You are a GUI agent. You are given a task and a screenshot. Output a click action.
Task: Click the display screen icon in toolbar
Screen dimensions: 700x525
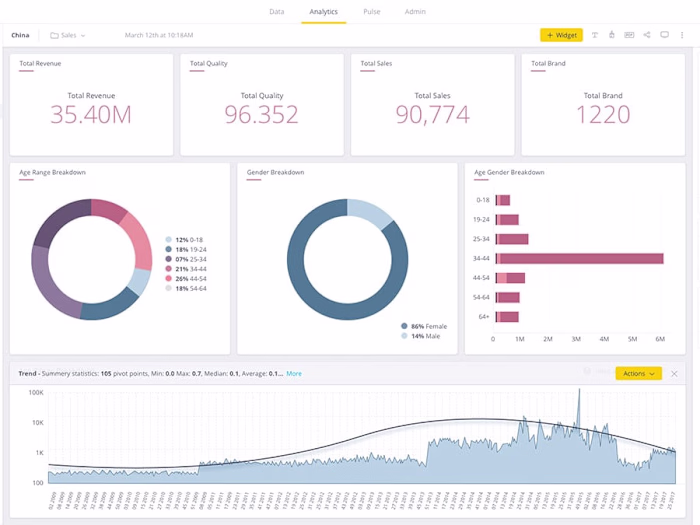click(664, 35)
